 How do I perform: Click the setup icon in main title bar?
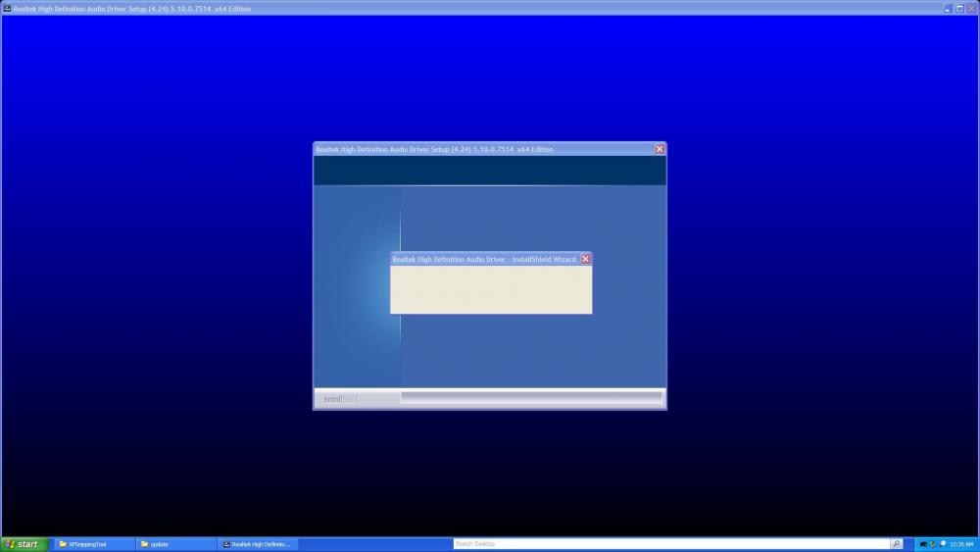point(7,9)
